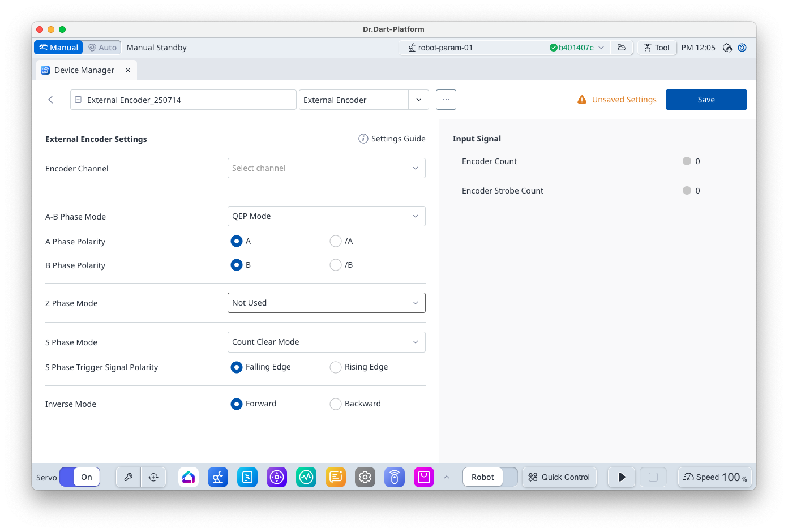The height and width of the screenshot is (532, 788).
Task: Choose Rising Edge trigger polarity
Action: tap(336, 367)
